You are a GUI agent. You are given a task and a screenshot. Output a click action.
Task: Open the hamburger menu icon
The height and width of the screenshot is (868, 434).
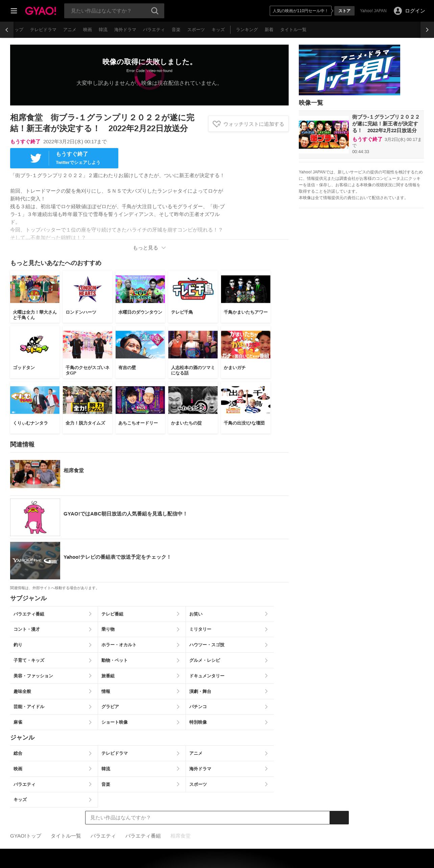(x=14, y=11)
